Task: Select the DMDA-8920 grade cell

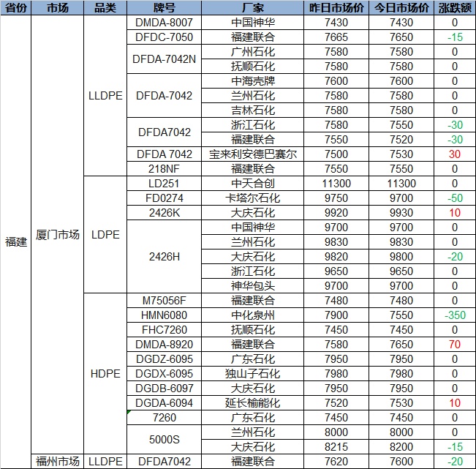Action: click(165, 344)
